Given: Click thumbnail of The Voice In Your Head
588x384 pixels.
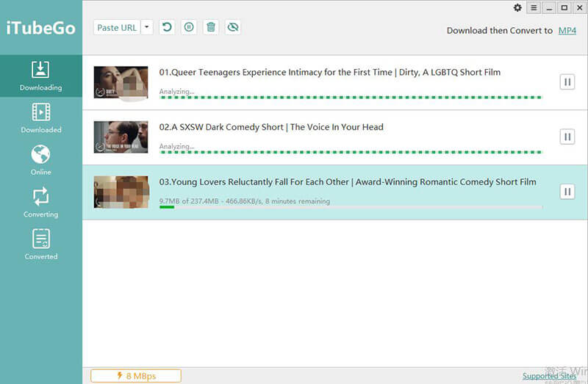Looking at the screenshot, I should pos(121,137).
